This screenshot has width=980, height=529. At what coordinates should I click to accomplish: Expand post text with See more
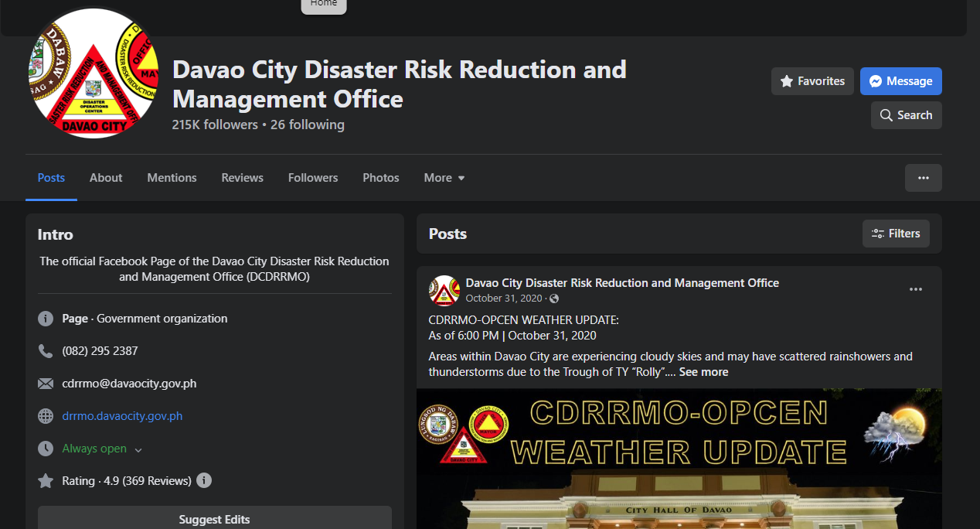(703, 372)
